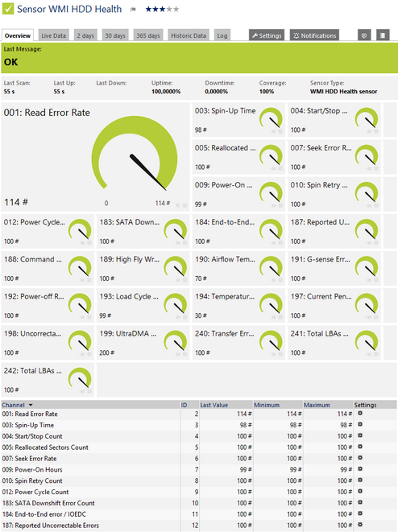Viewport: 398px width, 532px height.
Task: Open settings gear for 005: Reallocated Sectors Count row
Action: [360, 447]
